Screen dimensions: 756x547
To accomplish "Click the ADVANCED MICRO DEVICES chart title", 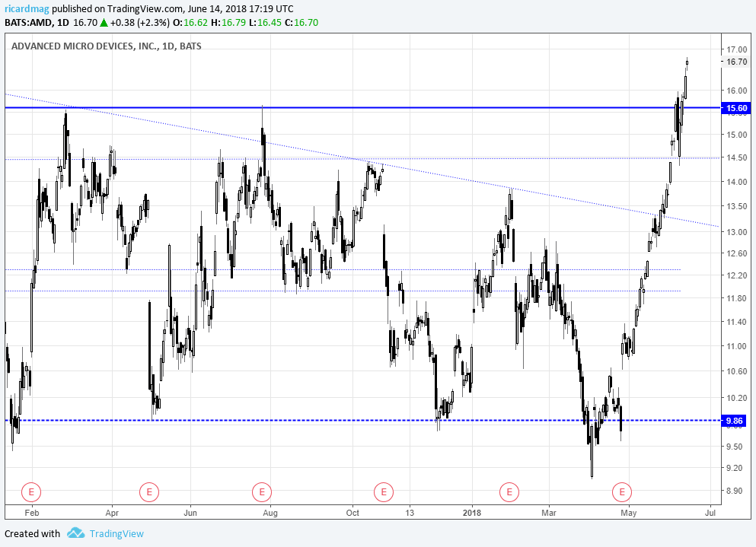I will [106, 46].
